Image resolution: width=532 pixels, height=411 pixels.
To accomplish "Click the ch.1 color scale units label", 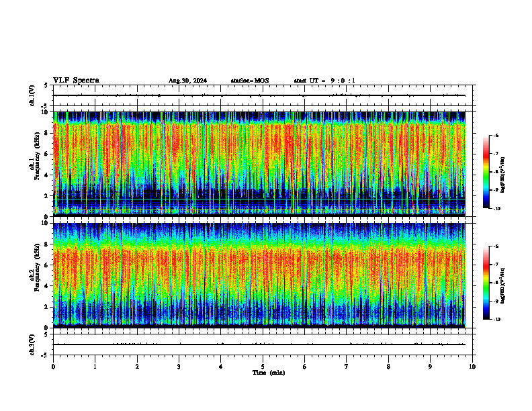I will pyautogui.click(x=503, y=175).
